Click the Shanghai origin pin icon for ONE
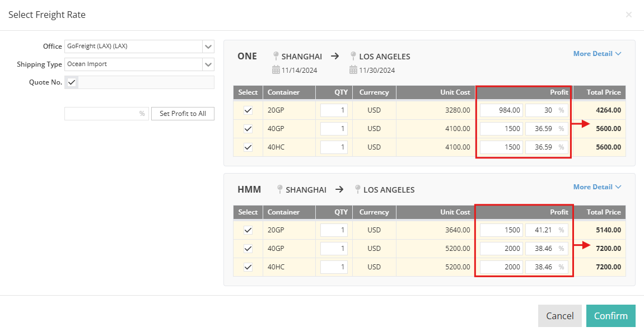The image size is (644, 336). 276,56
